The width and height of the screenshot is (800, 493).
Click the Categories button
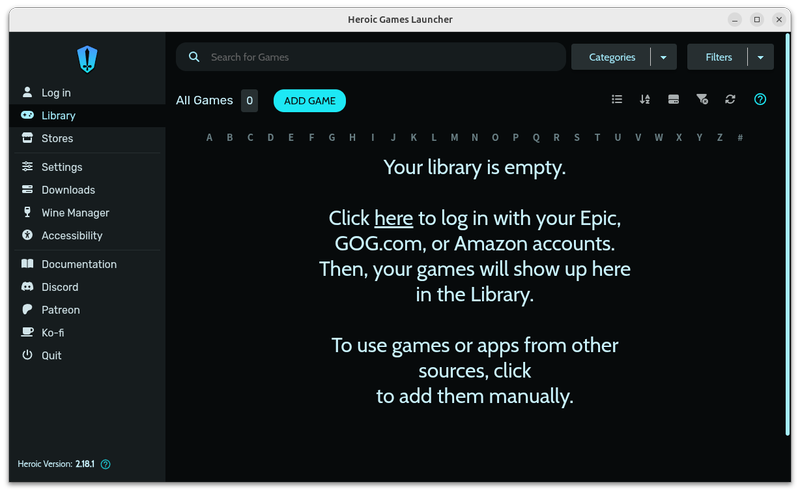[x=612, y=57]
